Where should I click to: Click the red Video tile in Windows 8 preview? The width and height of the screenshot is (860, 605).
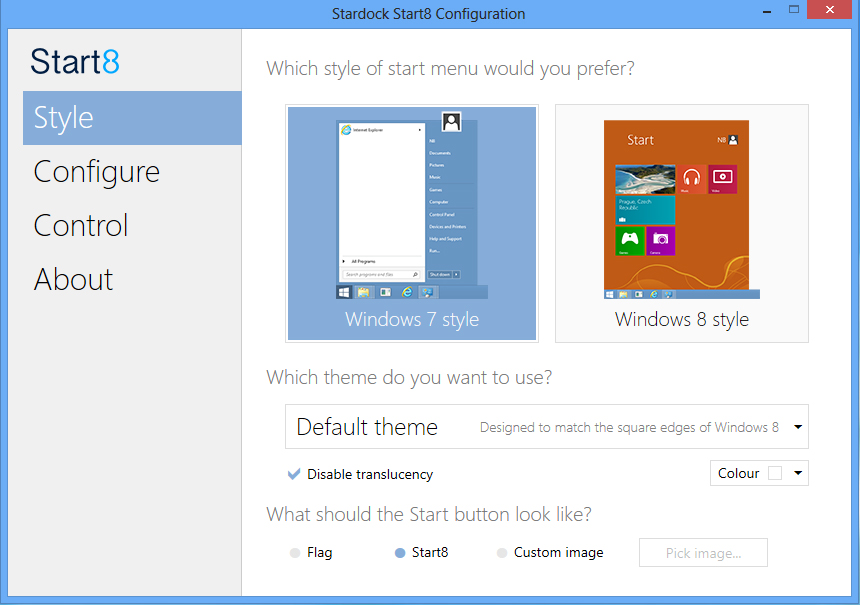pyautogui.click(x=723, y=179)
